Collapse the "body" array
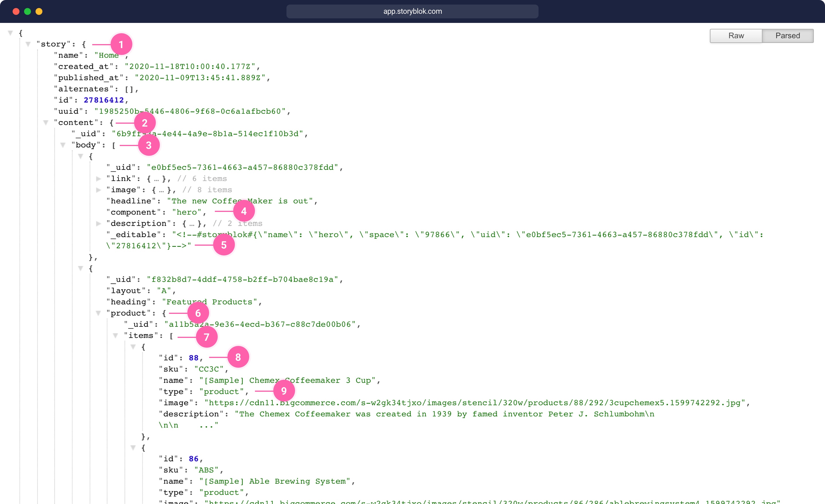 [x=63, y=145]
